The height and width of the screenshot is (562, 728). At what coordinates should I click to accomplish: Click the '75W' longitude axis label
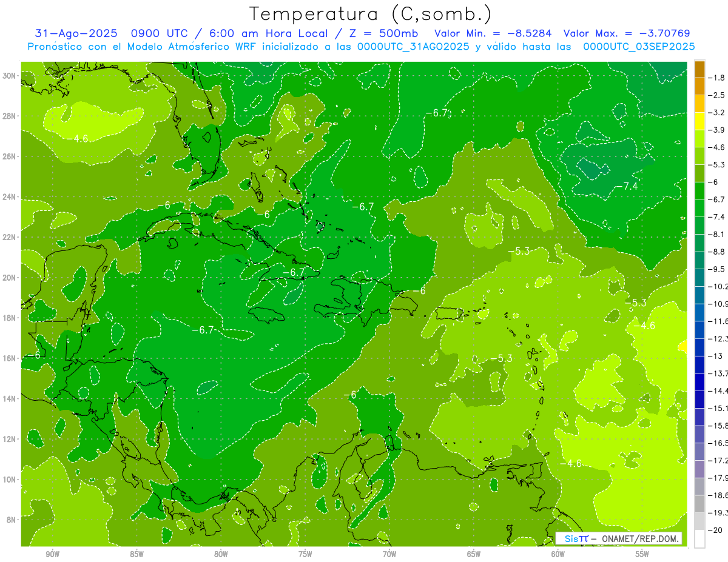click(305, 554)
